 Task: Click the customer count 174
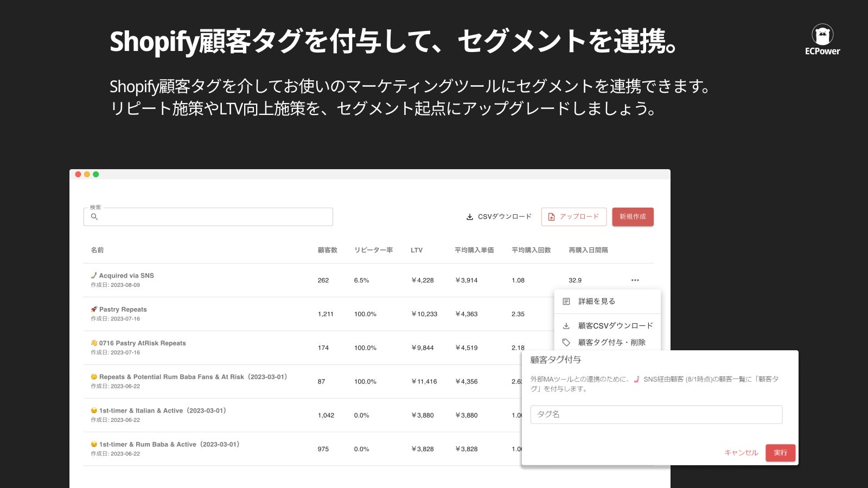(x=323, y=348)
